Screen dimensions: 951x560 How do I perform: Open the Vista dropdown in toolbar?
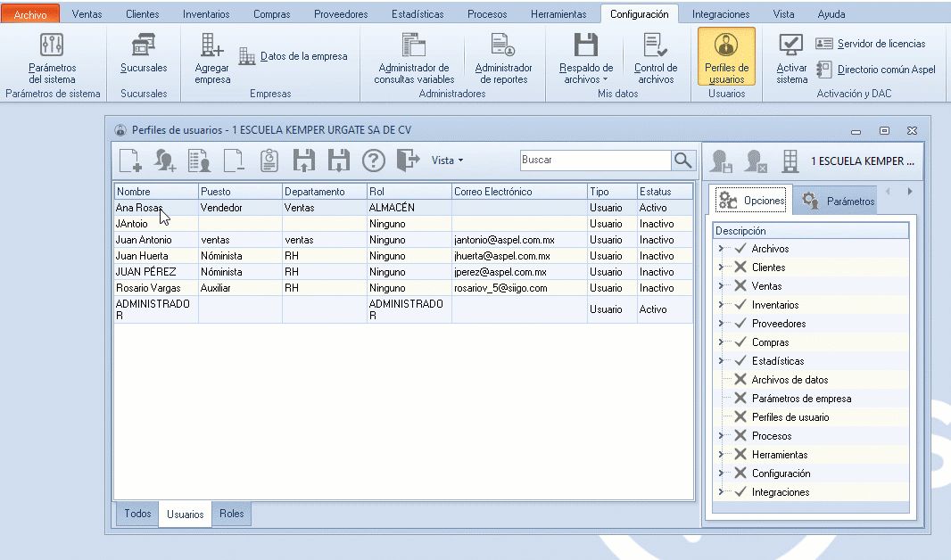point(447,161)
